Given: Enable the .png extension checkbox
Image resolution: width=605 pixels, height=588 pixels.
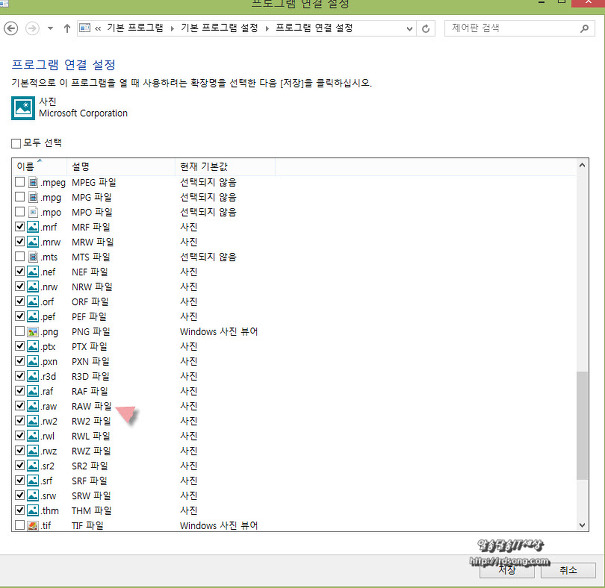Looking at the screenshot, I should pos(20,331).
